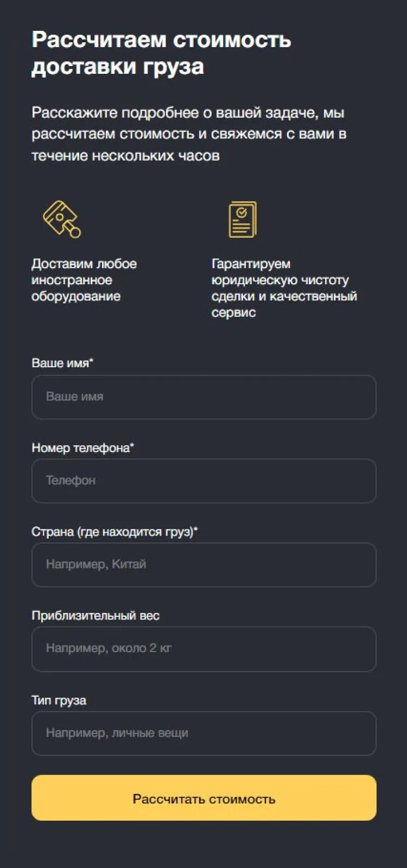Click the Расскажите подробнее description paragraph
This screenshot has height=868, width=407.
coord(189,134)
